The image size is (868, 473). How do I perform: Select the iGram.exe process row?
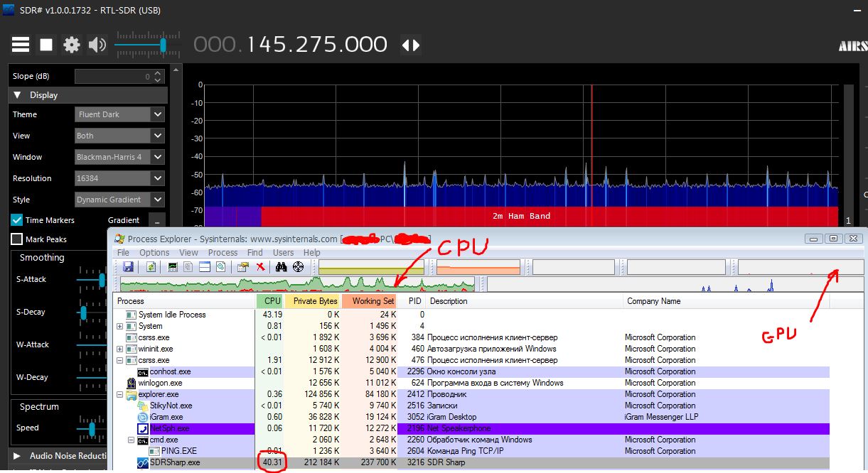472,417
